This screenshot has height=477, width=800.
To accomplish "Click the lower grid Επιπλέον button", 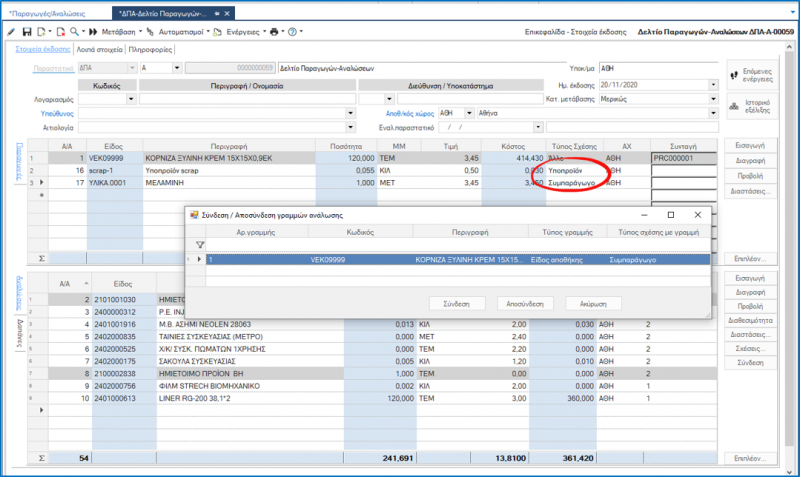I will click(750, 458).
